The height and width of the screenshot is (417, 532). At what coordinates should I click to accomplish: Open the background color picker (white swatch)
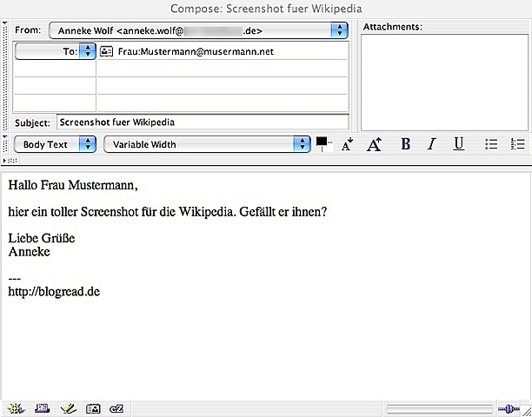tap(328, 147)
